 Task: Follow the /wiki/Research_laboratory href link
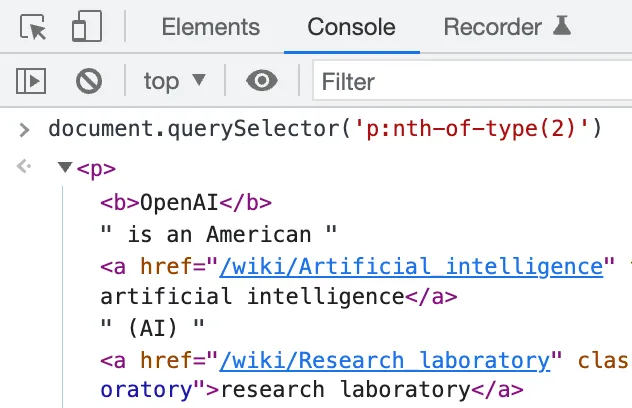385,360
